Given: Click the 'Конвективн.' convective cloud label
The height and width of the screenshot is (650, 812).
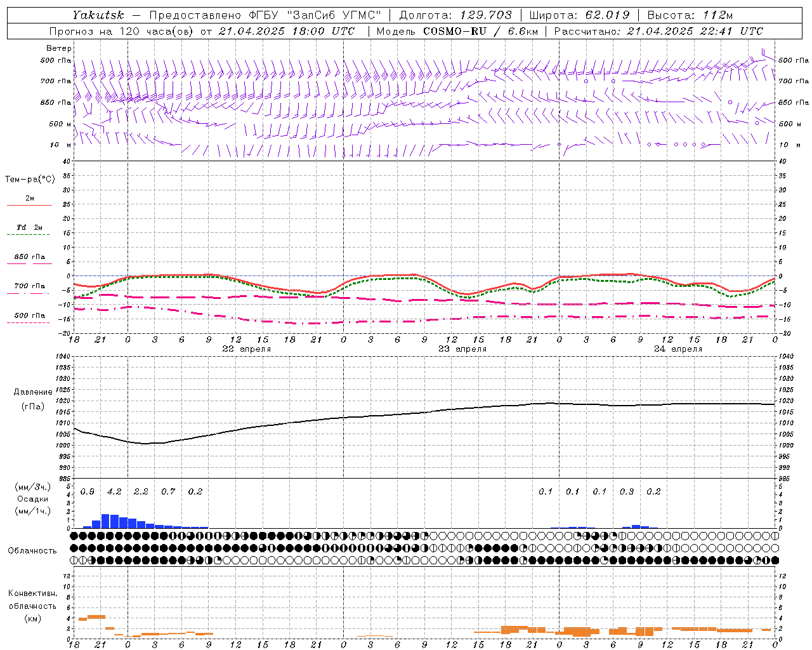Looking at the screenshot, I should (x=32, y=594).
